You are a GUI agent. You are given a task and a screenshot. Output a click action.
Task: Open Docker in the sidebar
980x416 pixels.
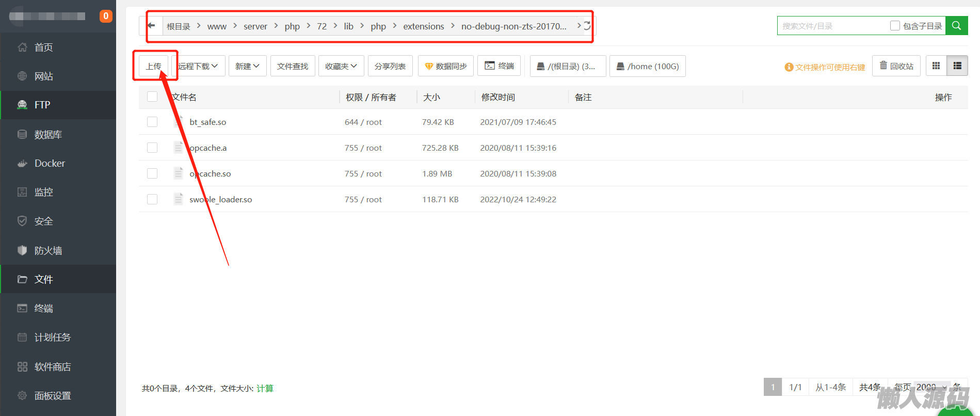tap(50, 163)
